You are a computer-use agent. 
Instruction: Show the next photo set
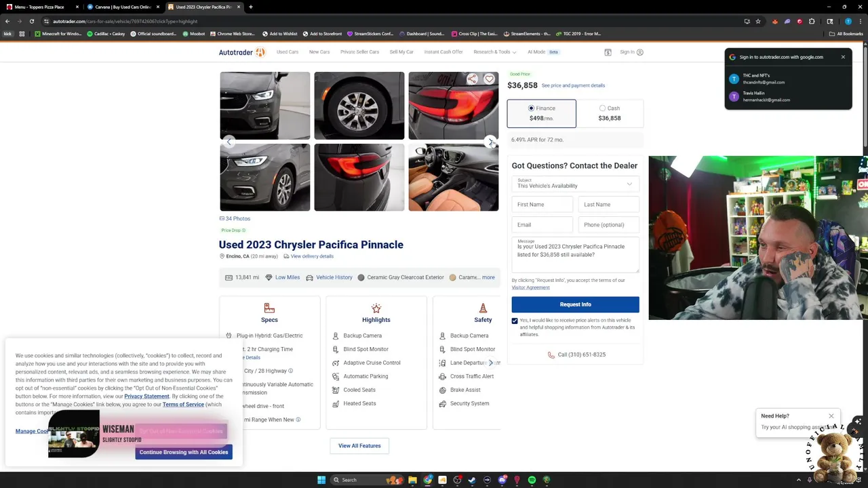(490, 142)
